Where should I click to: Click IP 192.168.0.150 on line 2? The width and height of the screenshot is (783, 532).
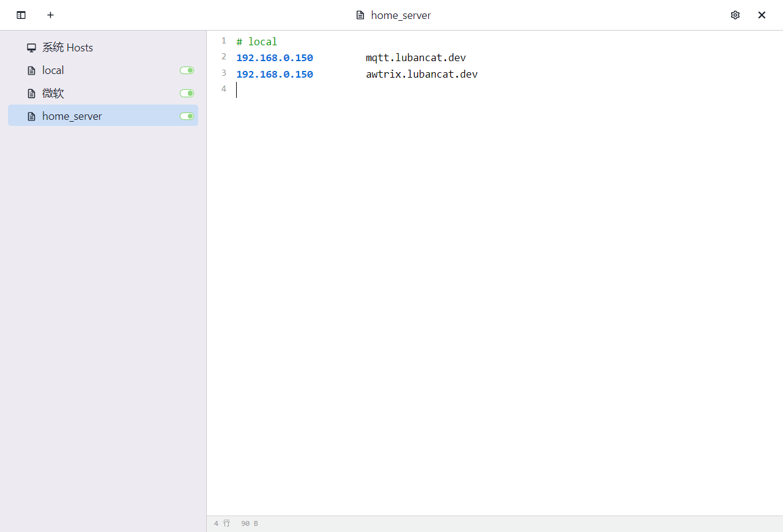[x=275, y=58]
